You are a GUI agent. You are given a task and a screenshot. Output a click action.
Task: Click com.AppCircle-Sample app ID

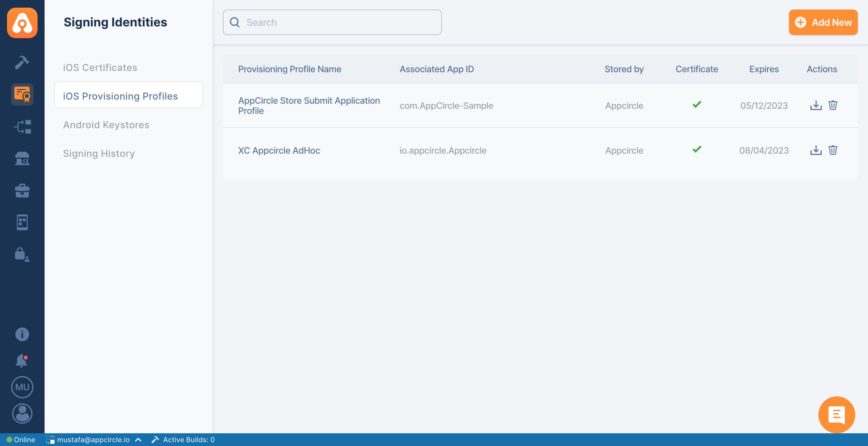(446, 105)
